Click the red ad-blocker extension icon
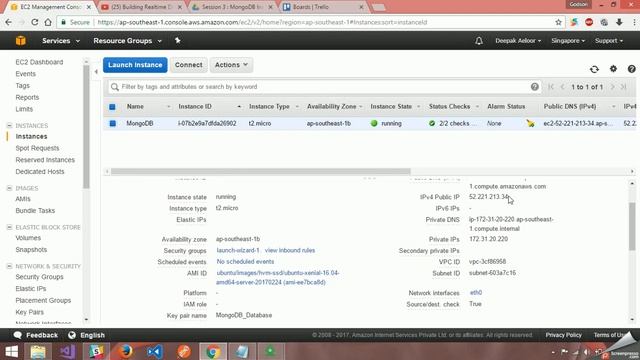Screen dimensions: 640x360 click(589, 22)
